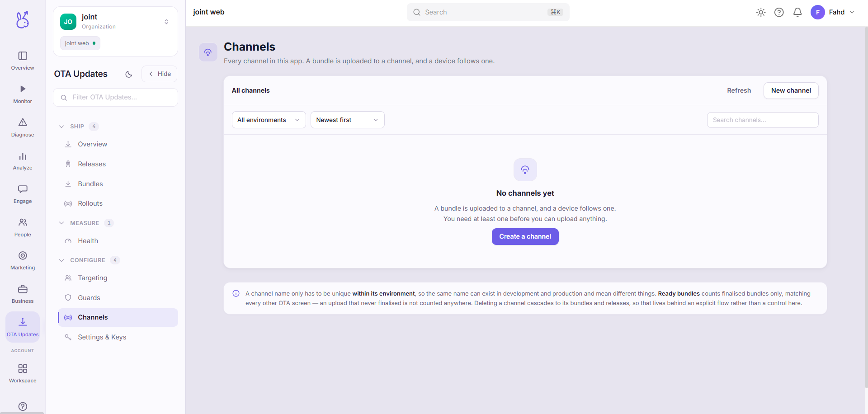Open the Engage section
Image resolution: width=868 pixels, height=414 pixels.
23,194
